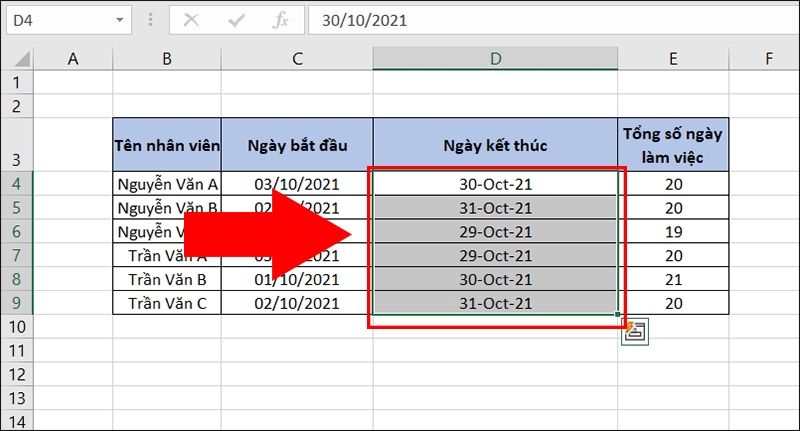Viewport: 800px width, 431px height.
Task: Select row 1 header
Action: [x=17, y=82]
